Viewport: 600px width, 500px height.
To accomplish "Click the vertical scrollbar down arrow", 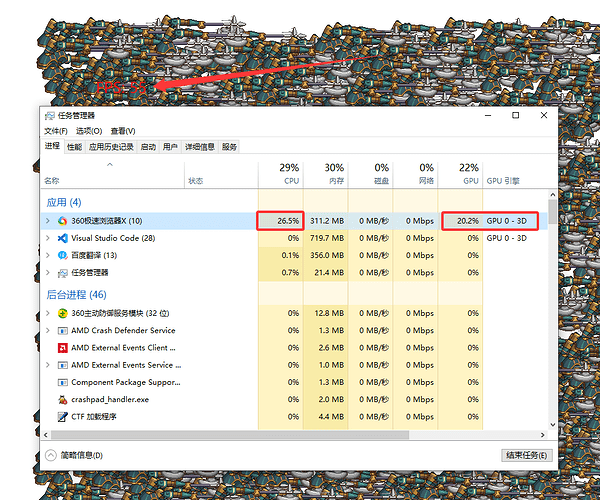I will [x=553, y=425].
